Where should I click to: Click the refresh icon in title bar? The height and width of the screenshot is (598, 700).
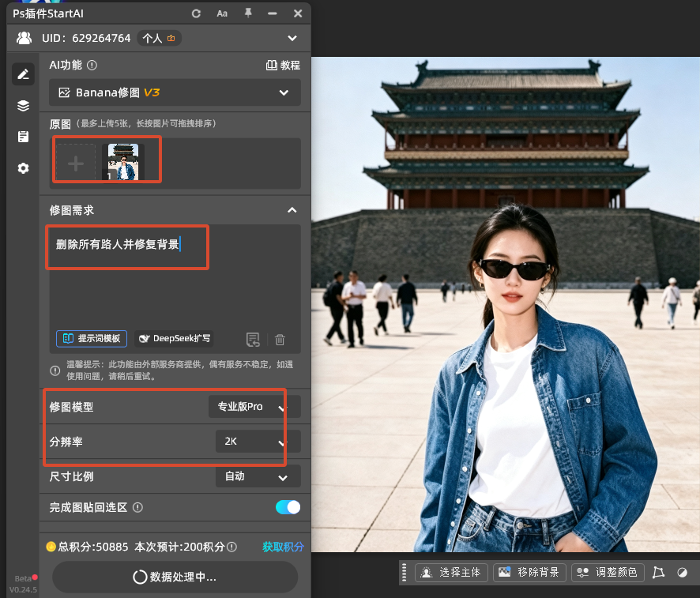pos(196,14)
